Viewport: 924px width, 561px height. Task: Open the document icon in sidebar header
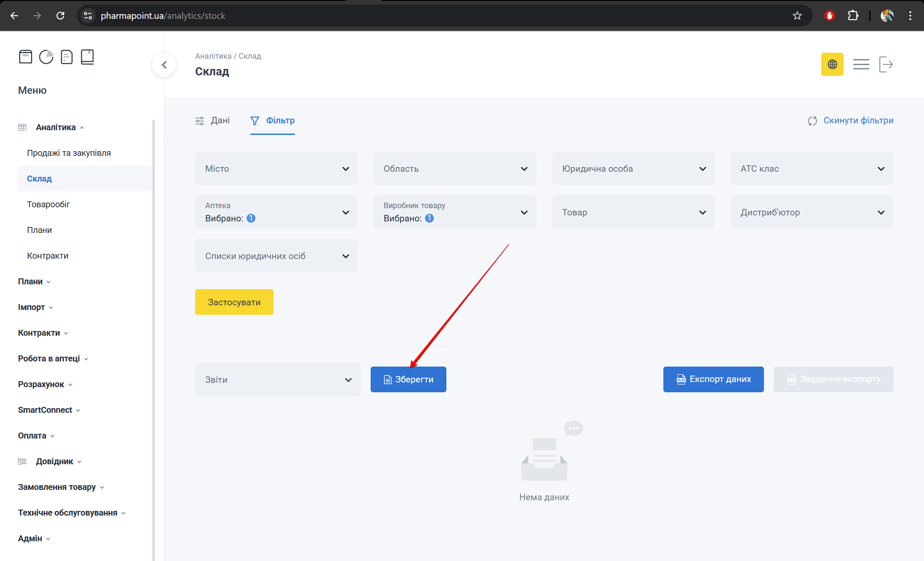point(67,57)
